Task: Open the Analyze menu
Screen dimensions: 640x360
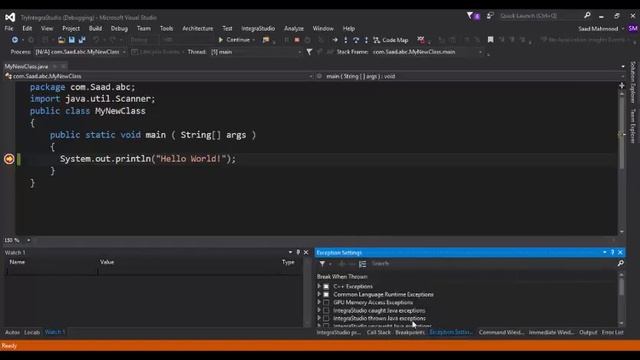Action: click(294, 29)
